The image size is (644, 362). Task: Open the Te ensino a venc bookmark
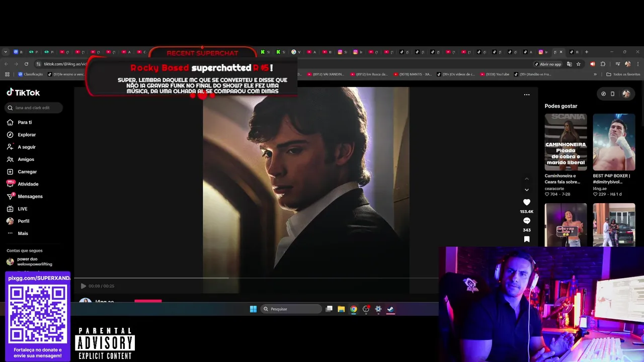click(66, 74)
